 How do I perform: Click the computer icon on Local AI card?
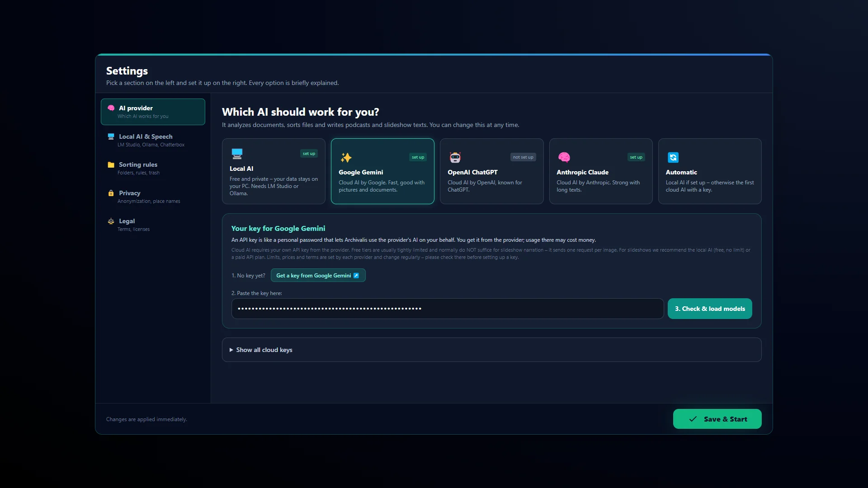point(237,154)
